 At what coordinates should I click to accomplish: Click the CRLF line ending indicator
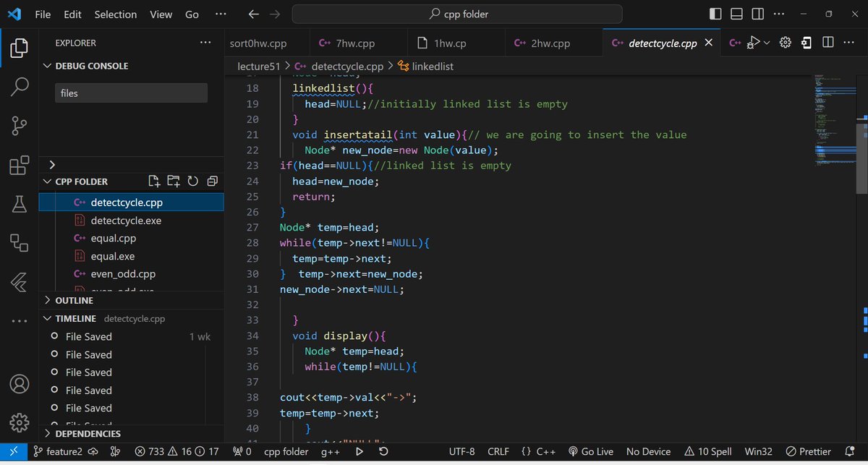pos(498,451)
